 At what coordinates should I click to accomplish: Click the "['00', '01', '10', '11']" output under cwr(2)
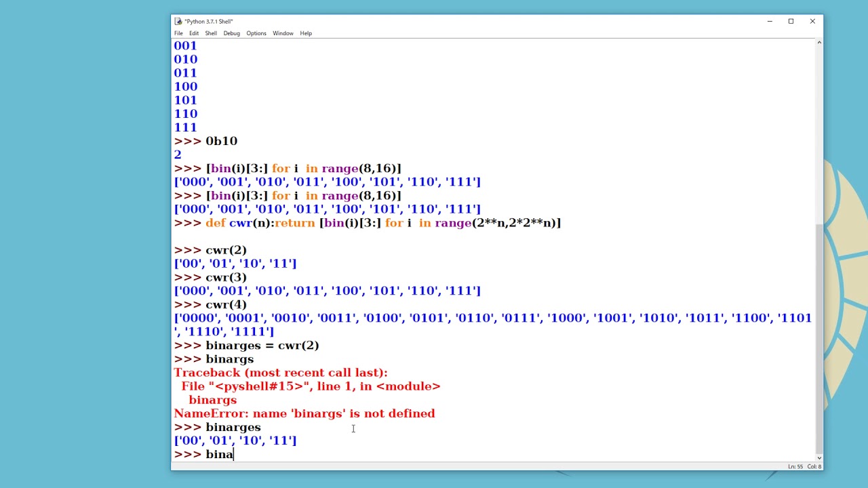235,264
